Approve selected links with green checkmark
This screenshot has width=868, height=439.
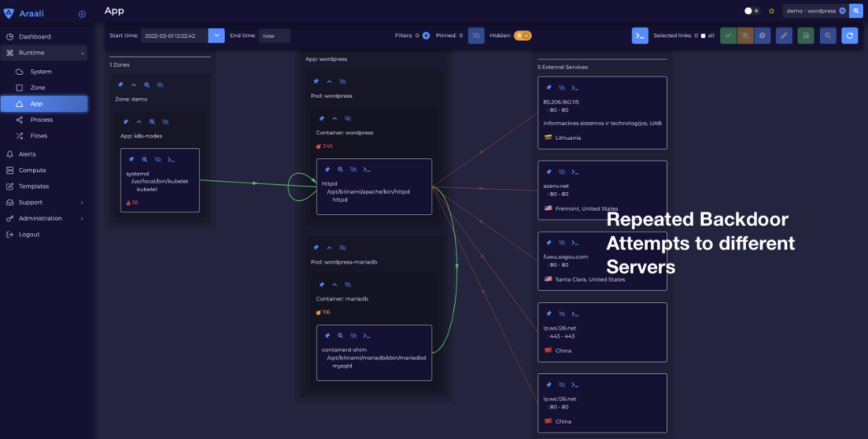tap(728, 35)
